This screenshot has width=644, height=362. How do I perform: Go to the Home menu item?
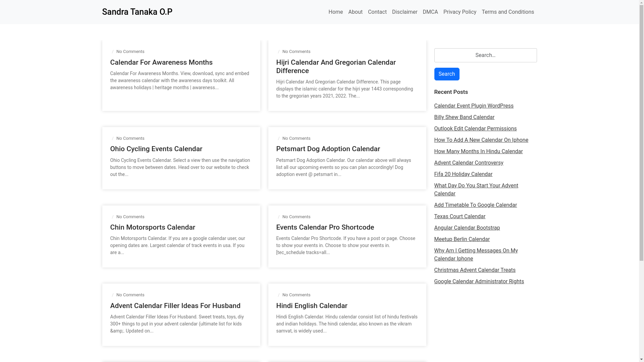click(335, 12)
